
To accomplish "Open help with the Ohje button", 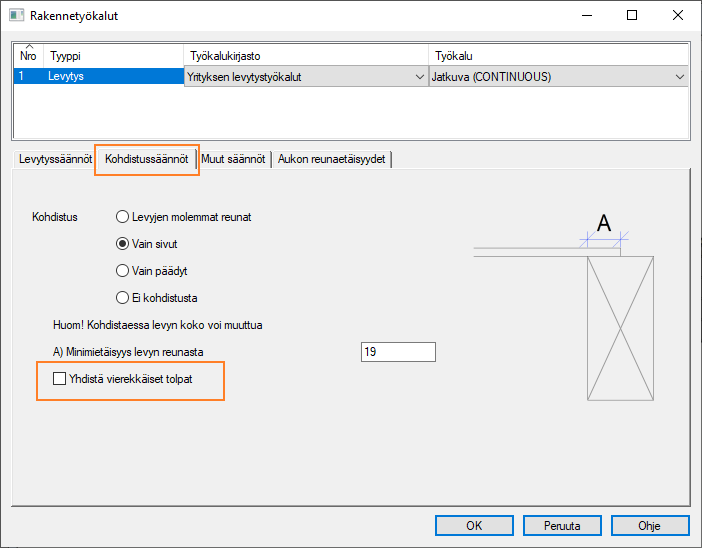I will click(x=650, y=525).
